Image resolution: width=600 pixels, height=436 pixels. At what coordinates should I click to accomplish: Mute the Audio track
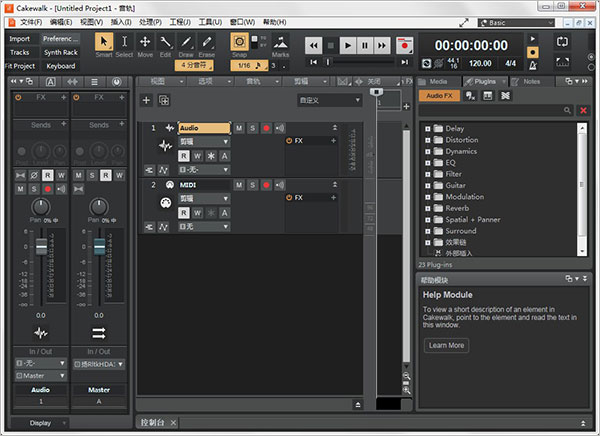tap(239, 128)
